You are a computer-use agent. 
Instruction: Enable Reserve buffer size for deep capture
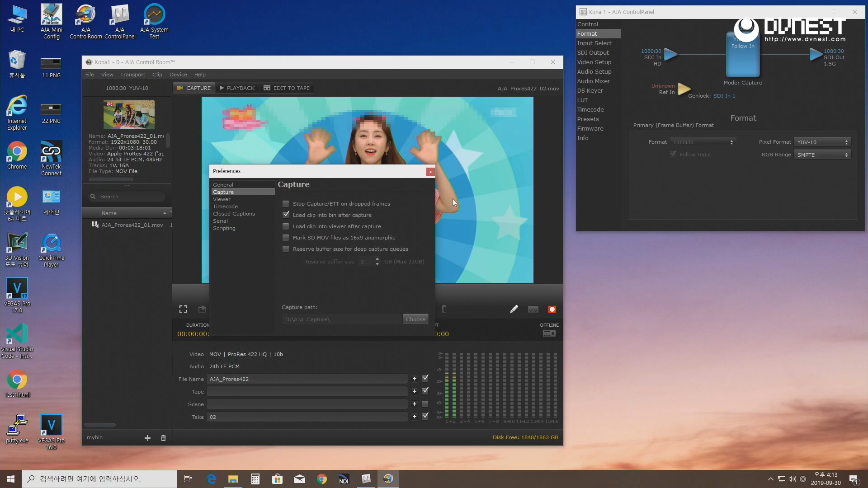tap(286, 249)
